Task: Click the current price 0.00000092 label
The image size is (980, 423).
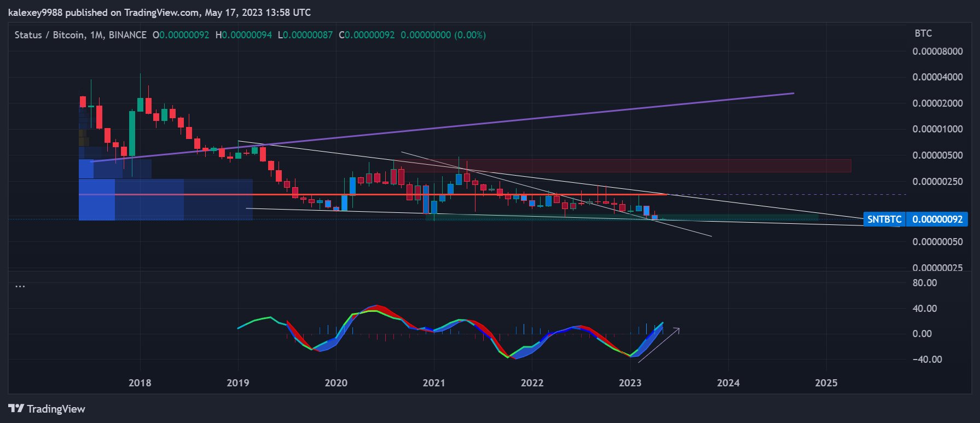Action: click(x=937, y=219)
